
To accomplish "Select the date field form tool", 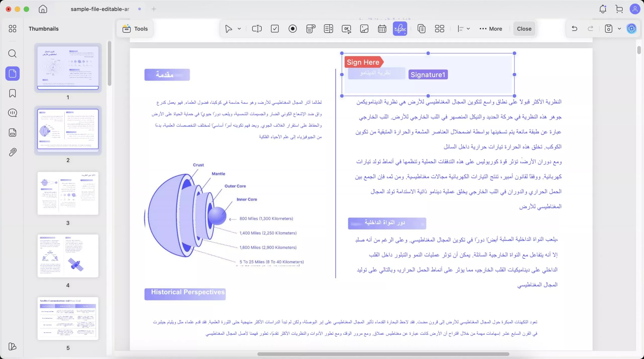I will (382, 29).
